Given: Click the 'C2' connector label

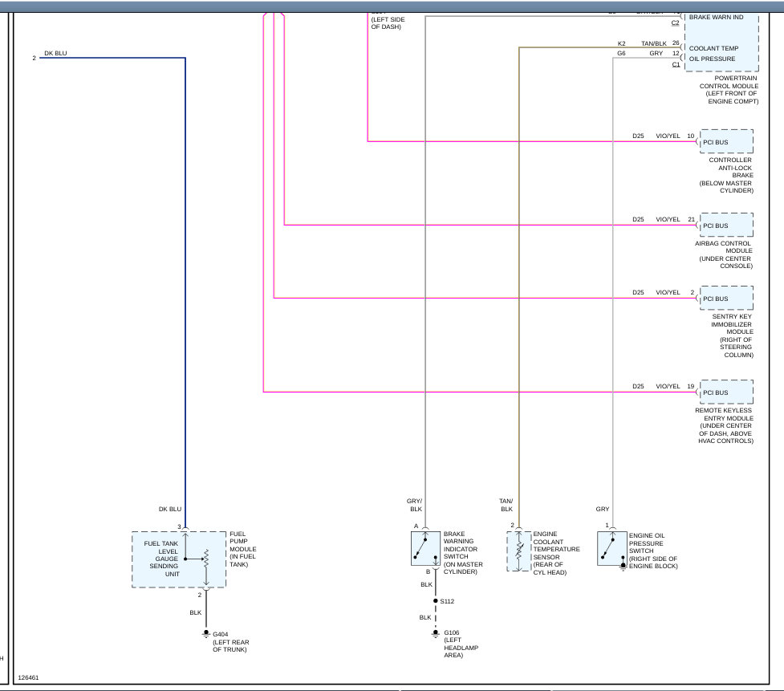Looking at the screenshot, I should (676, 23).
